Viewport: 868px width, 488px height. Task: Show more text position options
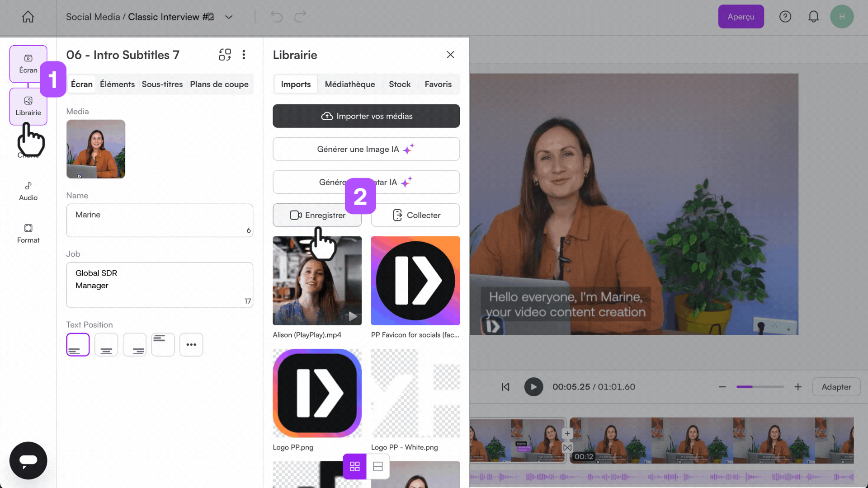(x=191, y=345)
